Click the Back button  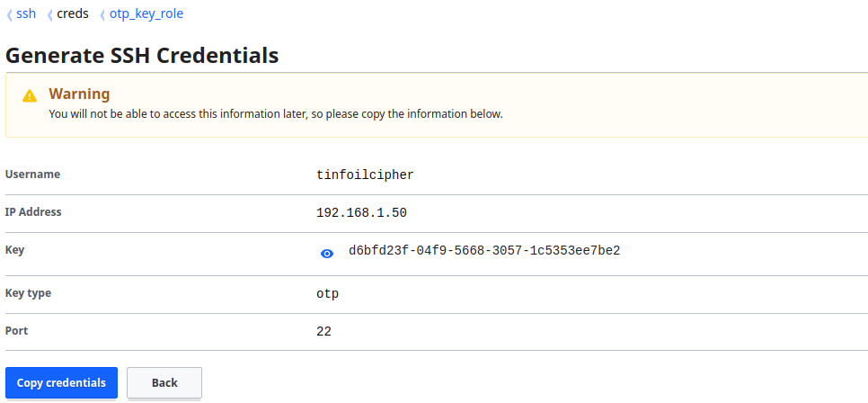[164, 383]
